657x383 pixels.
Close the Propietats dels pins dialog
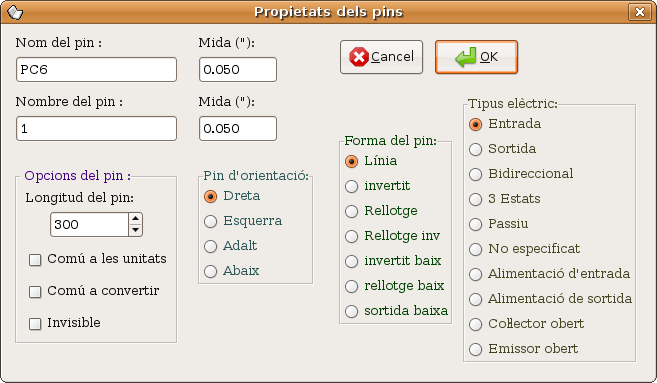tap(639, 12)
